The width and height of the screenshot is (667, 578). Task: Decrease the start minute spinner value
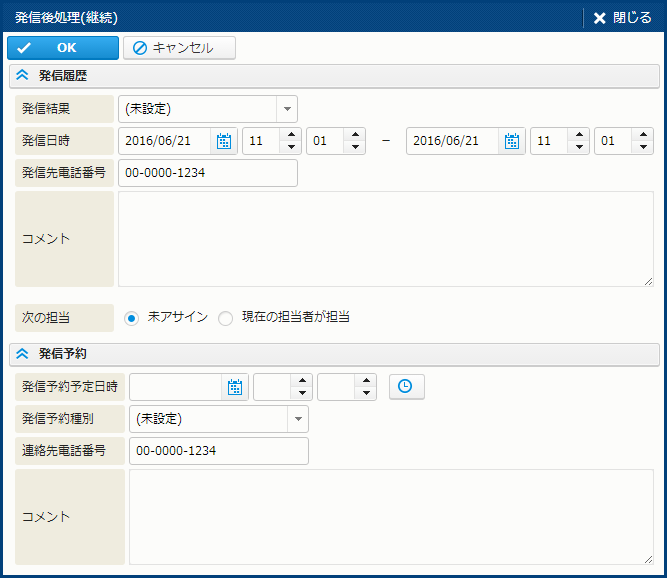(x=354, y=148)
